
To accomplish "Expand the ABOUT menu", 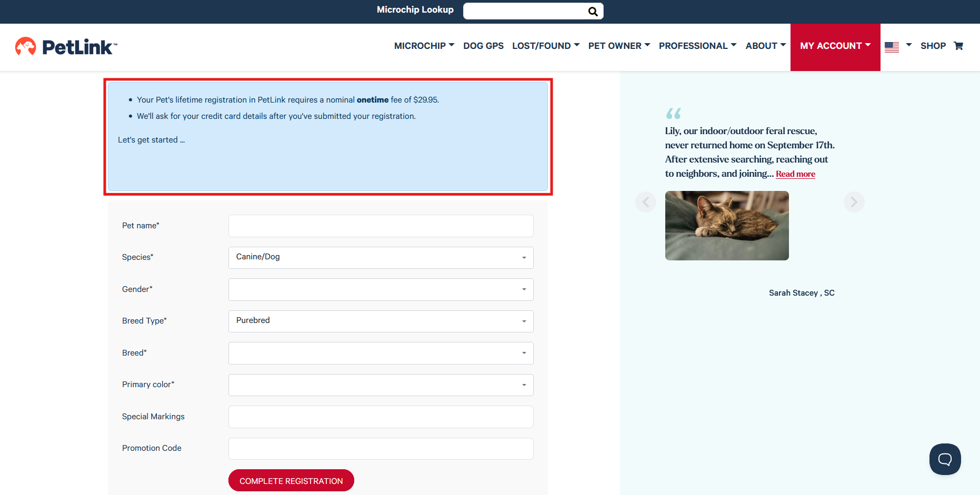I will [x=766, y=46].
